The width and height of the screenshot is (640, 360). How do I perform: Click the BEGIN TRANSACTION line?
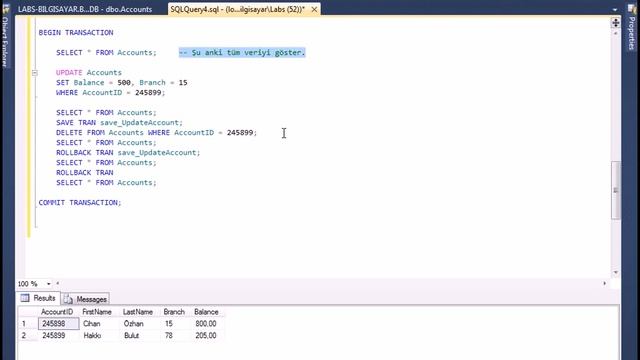[76, 33]
